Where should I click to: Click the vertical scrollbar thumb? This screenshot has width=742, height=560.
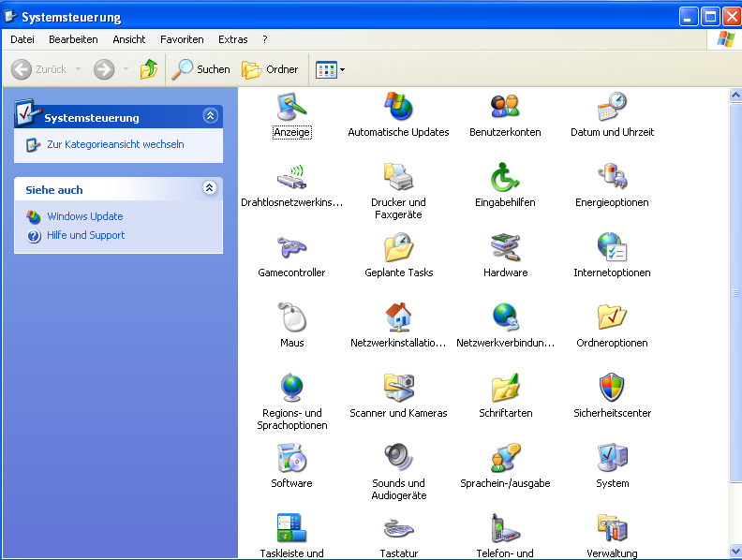click(735, 293)
